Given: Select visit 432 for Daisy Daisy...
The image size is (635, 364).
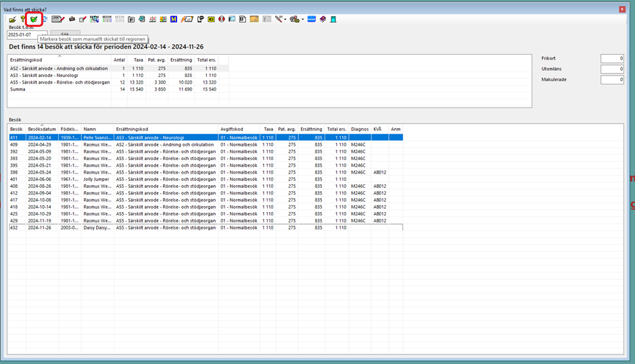Looking at the screenshot, I should coord(206,228).
